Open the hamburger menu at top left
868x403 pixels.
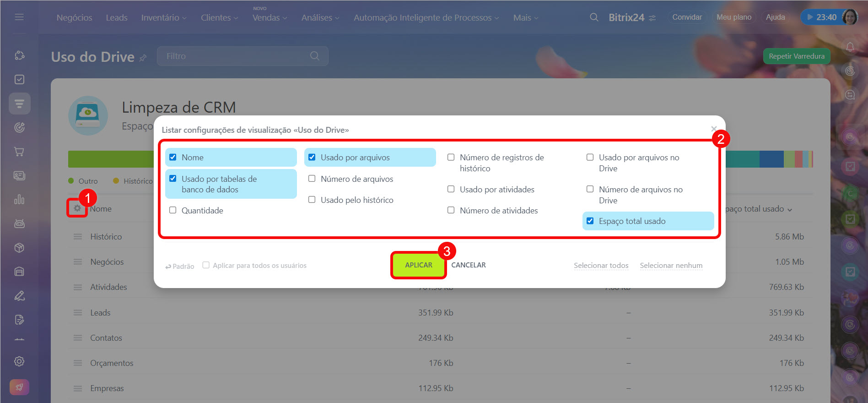pos(19,17)
